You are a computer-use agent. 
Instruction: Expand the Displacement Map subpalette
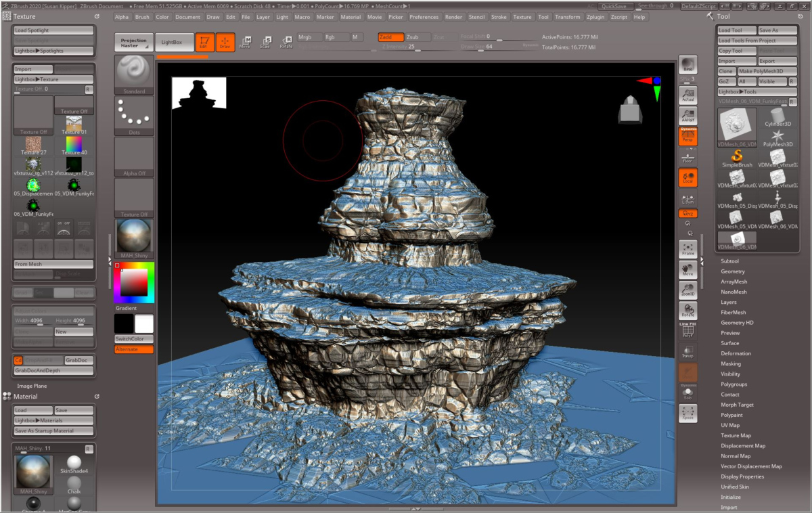tap(743, 446)
